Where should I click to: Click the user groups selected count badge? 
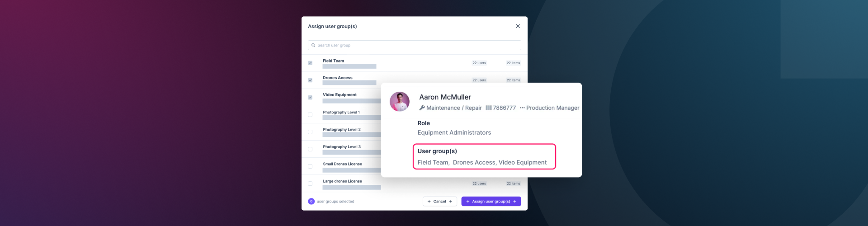pos(311,201)
